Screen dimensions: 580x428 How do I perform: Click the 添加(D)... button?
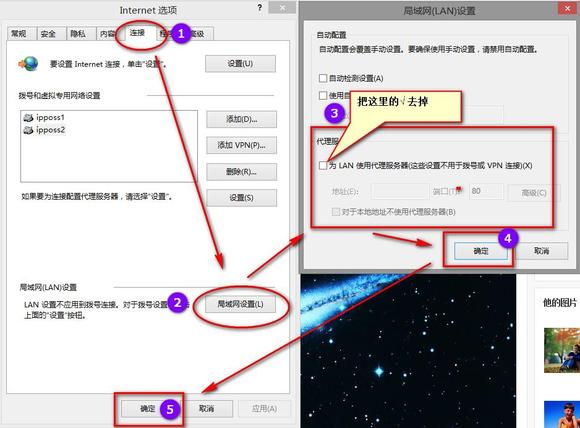241,119
